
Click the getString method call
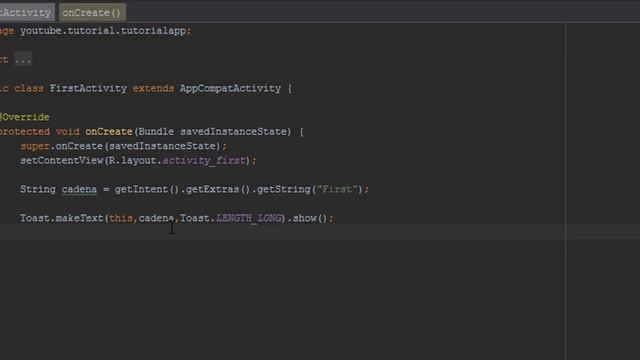[x=283, y=189]
